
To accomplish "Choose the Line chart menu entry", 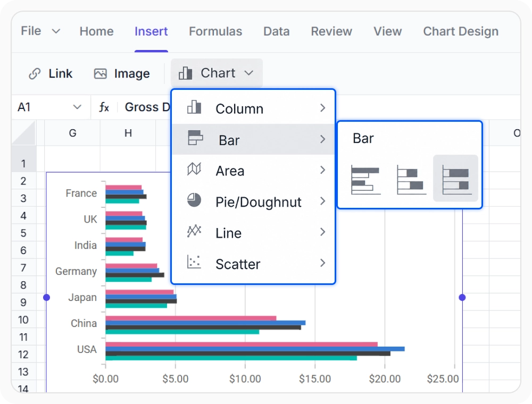I will 253,233.
